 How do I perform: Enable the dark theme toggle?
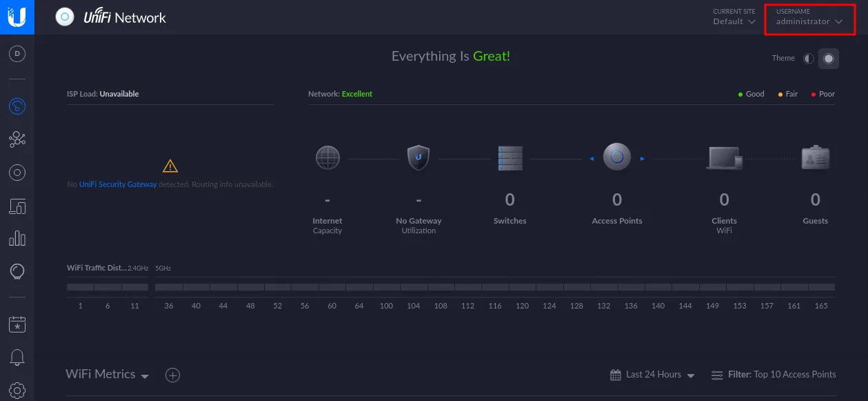828,58
